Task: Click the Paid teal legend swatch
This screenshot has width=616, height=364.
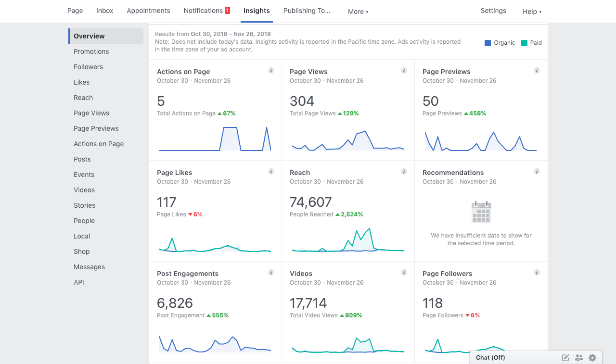Action: [524, 43]
